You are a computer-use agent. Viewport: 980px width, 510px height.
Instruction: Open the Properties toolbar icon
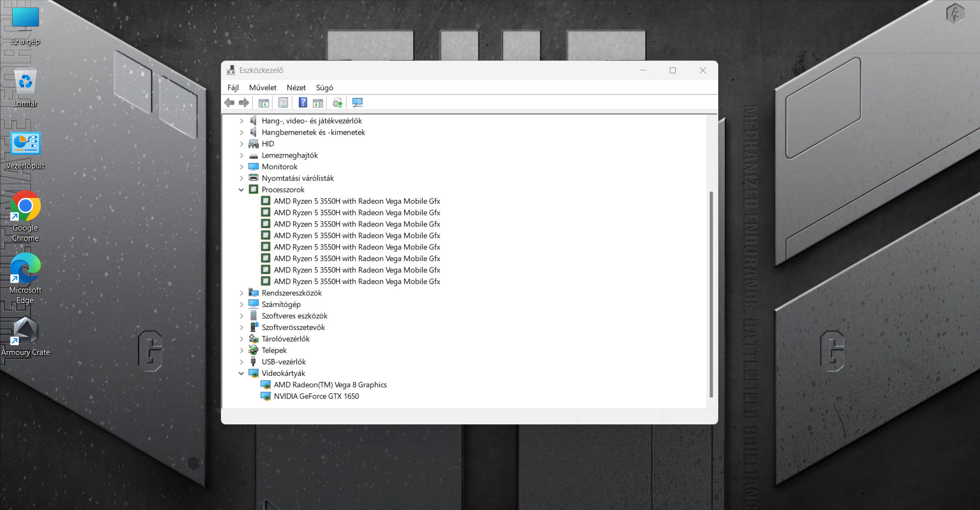tap(283, 103)
